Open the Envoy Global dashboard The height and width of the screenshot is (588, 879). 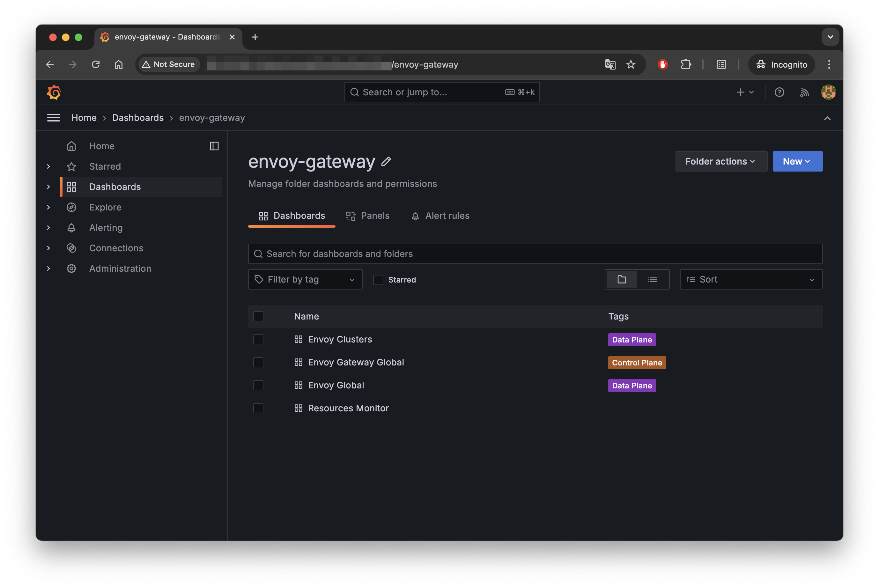coord(336,385)
